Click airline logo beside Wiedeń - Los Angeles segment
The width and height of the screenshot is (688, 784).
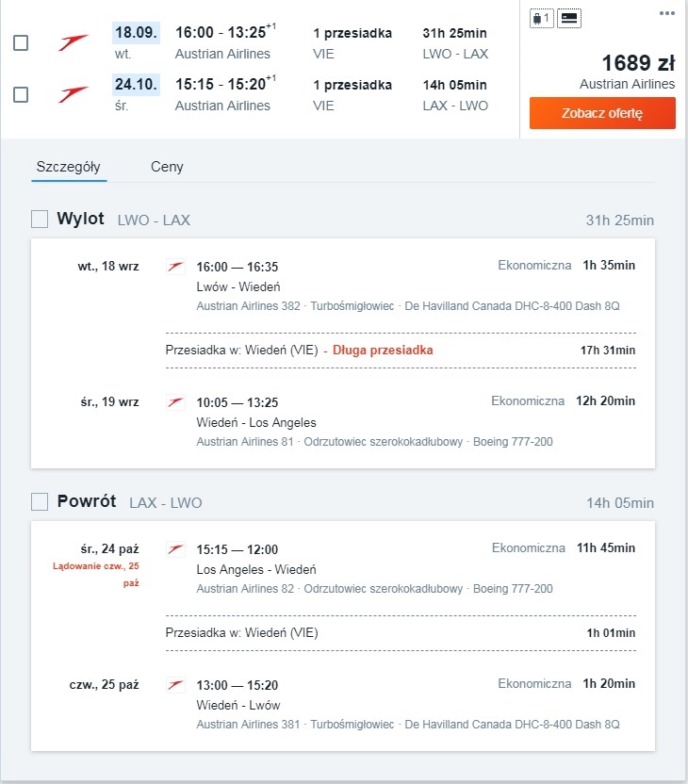tap(175, 402)
